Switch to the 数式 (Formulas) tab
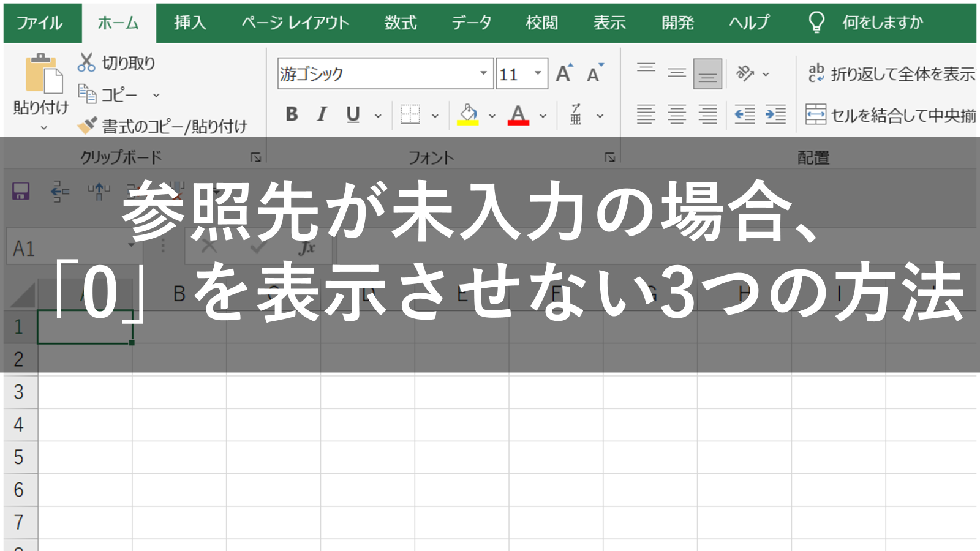 click(x=401, y=23)
